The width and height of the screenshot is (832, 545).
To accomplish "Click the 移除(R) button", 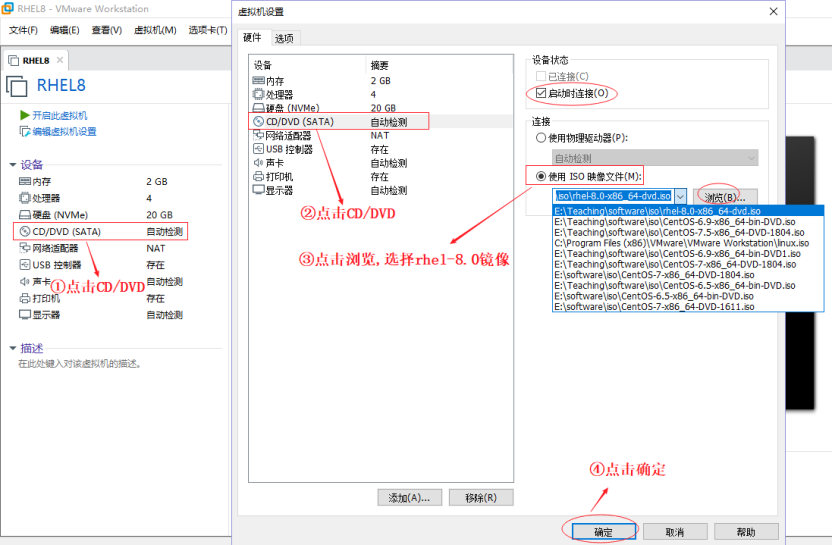I will click(481, 498).
